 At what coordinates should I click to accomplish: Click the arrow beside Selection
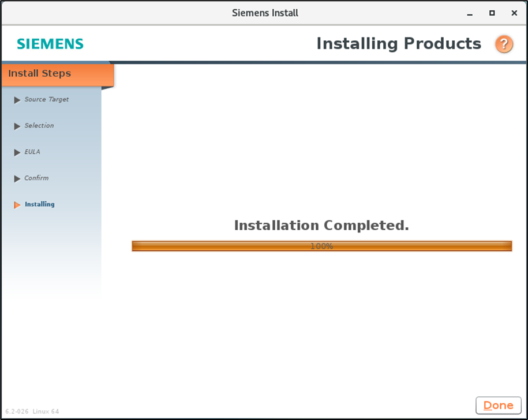(17, 126)
